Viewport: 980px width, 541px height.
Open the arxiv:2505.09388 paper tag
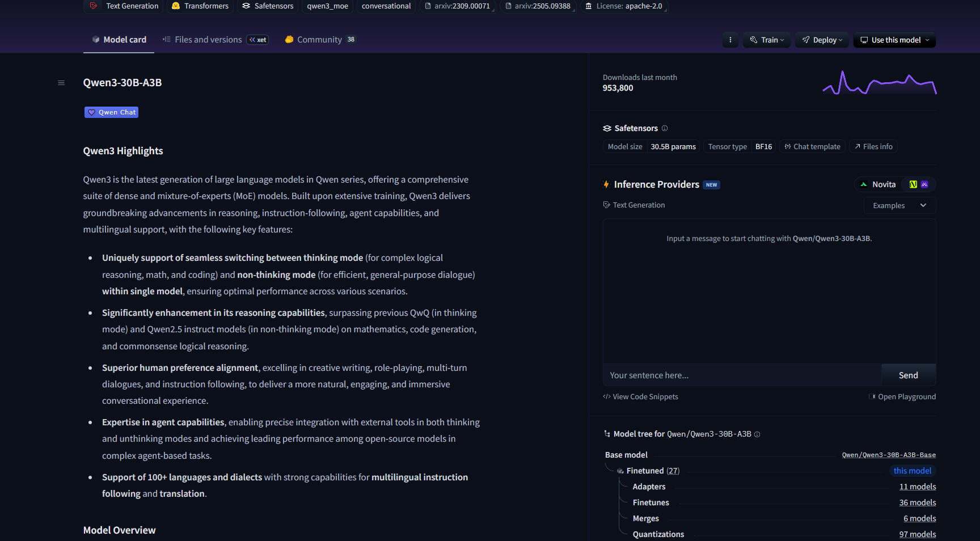coord(538,6)
